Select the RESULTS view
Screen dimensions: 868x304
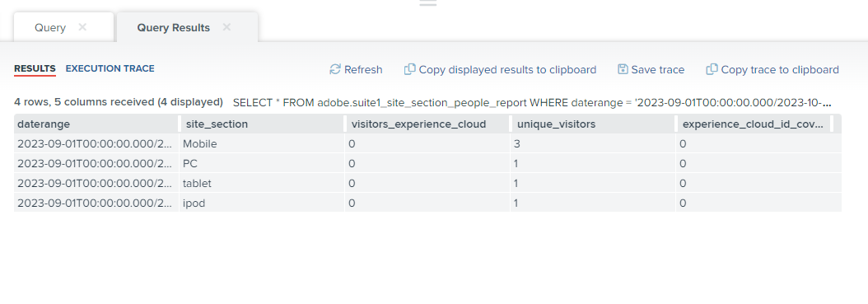35,68
